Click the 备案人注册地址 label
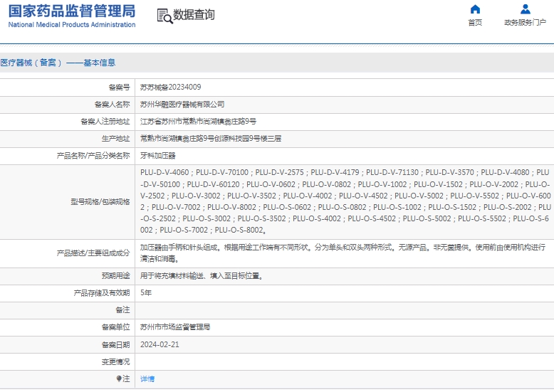Viewport: 554px width, 392px height. click(x=105, y=122)
